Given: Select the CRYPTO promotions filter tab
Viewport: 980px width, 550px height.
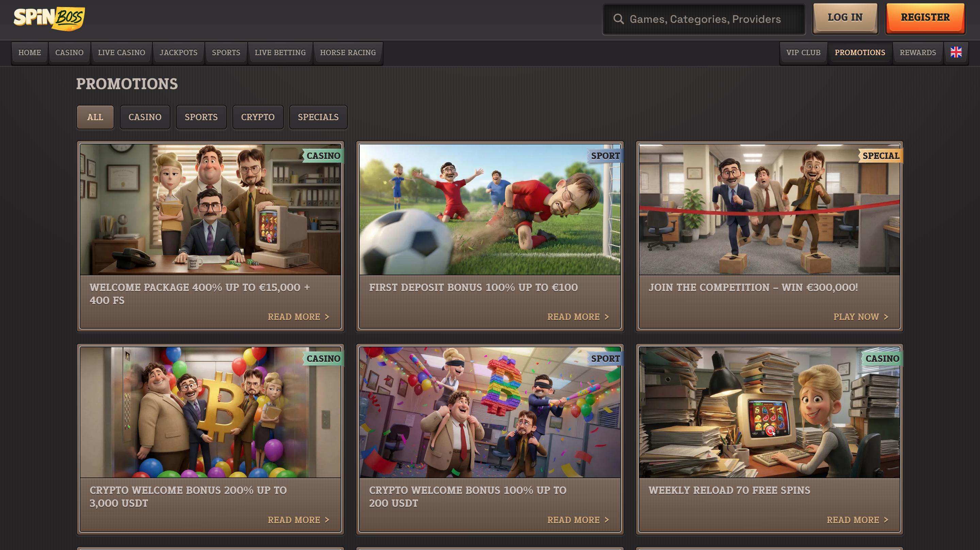Looking at the screenshot, I should pyautogui.click(x=258, y=117).
